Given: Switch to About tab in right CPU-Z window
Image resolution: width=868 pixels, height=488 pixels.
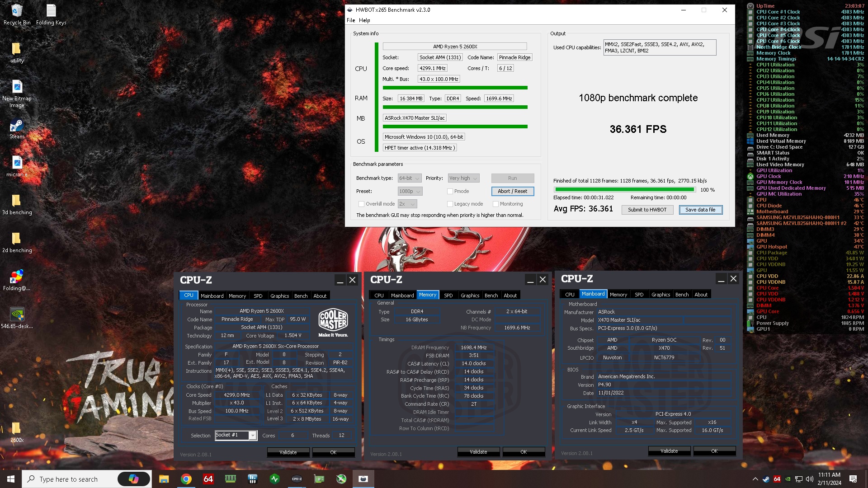Looking at the screenshot, I should (x=701, y=295).
